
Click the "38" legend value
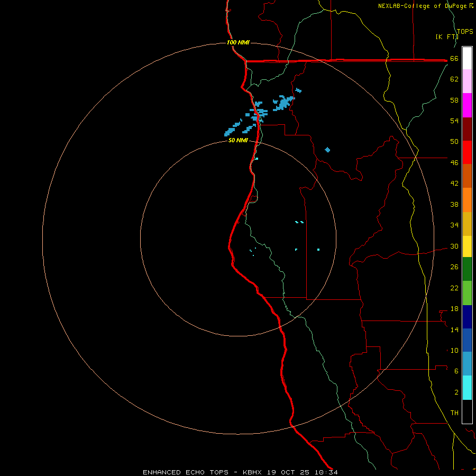click(454, 205)
